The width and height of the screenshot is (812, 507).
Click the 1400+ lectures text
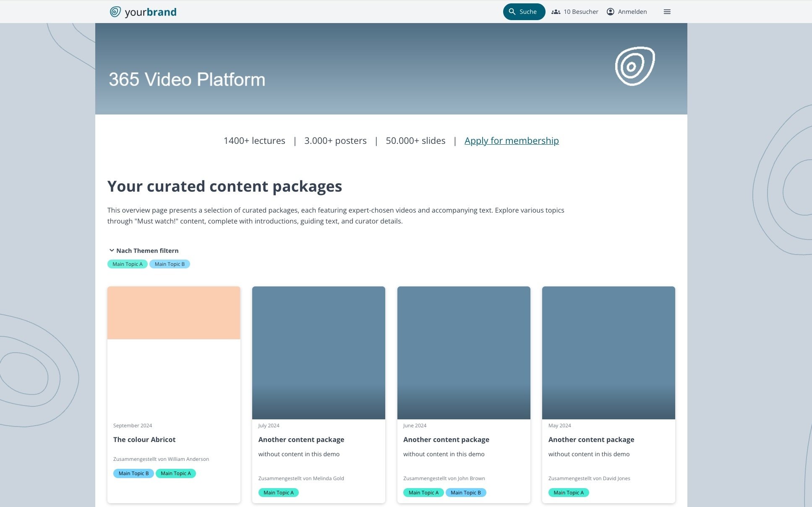coord(254,140)
